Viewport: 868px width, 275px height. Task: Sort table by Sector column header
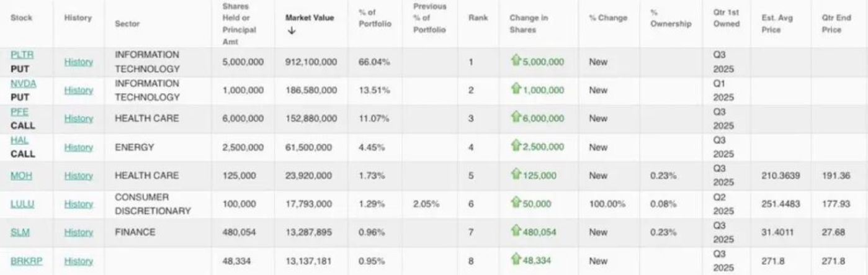[127, 24]
